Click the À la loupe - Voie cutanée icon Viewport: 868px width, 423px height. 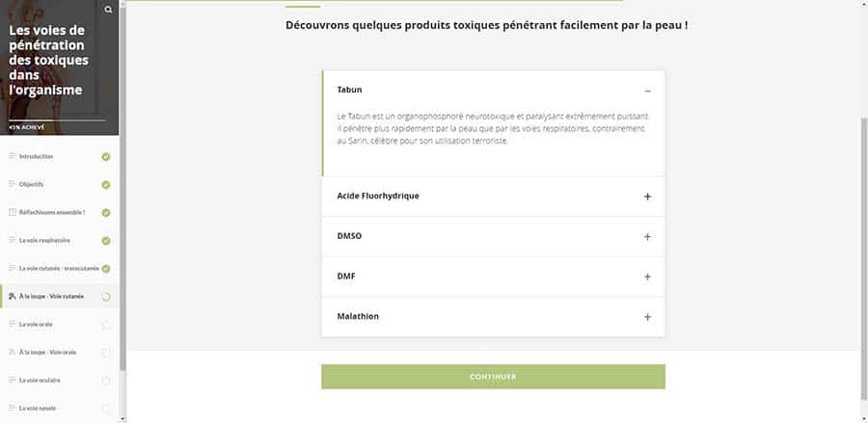click(12, 296)
